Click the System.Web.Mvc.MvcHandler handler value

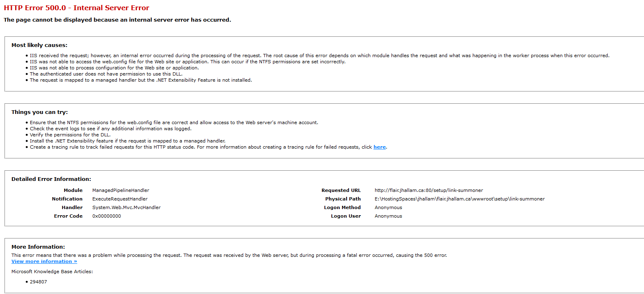pyautogui.click(x=126, y=207)
